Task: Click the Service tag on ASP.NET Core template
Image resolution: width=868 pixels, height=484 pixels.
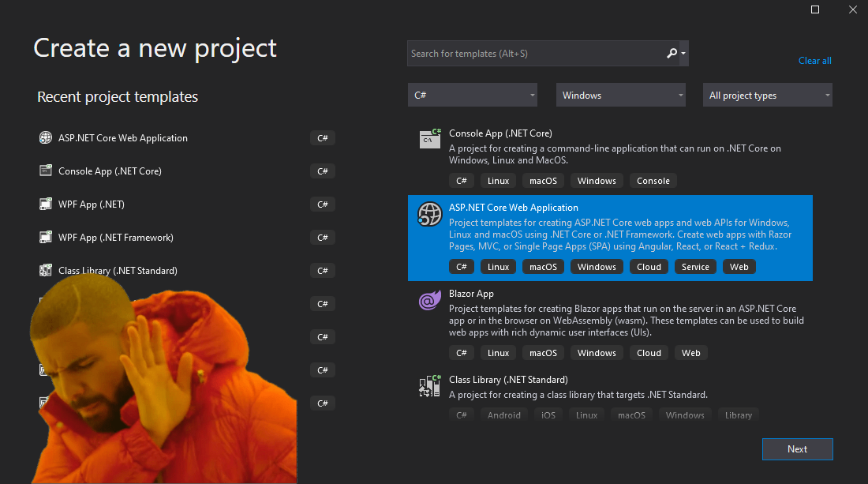Action: (x=695, y=267)
